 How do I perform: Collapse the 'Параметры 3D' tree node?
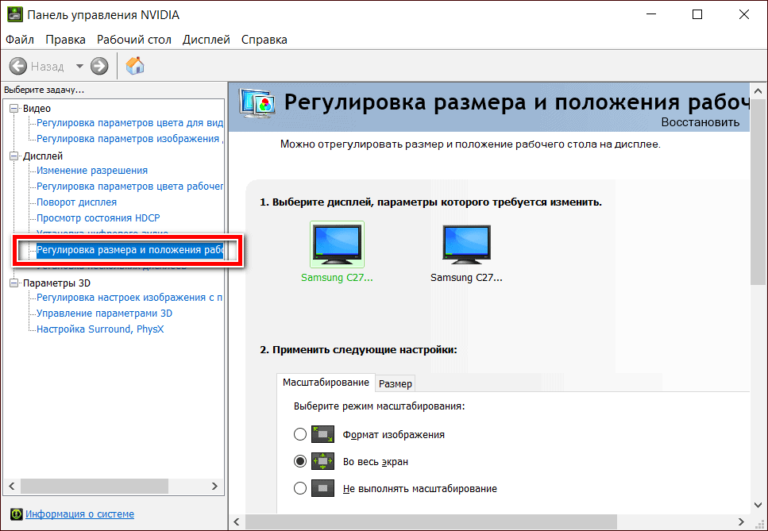(x=14, y=283)
